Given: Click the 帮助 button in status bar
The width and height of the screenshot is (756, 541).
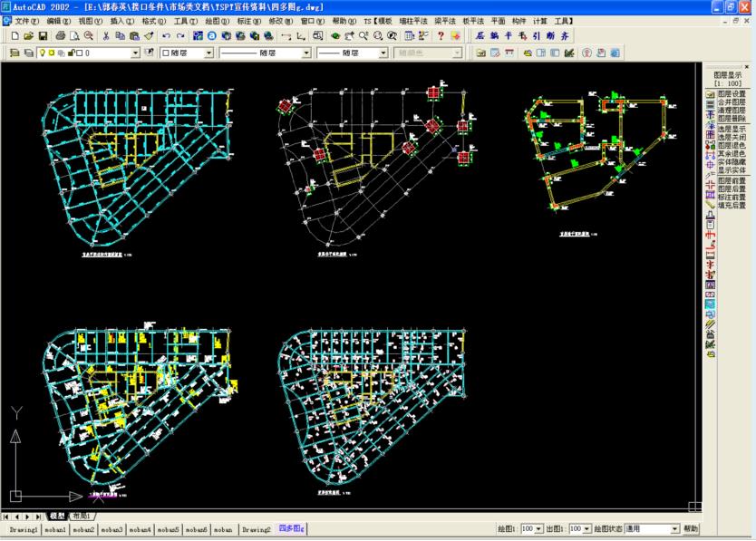Looking at the screenshot, I should pos(691,528).
